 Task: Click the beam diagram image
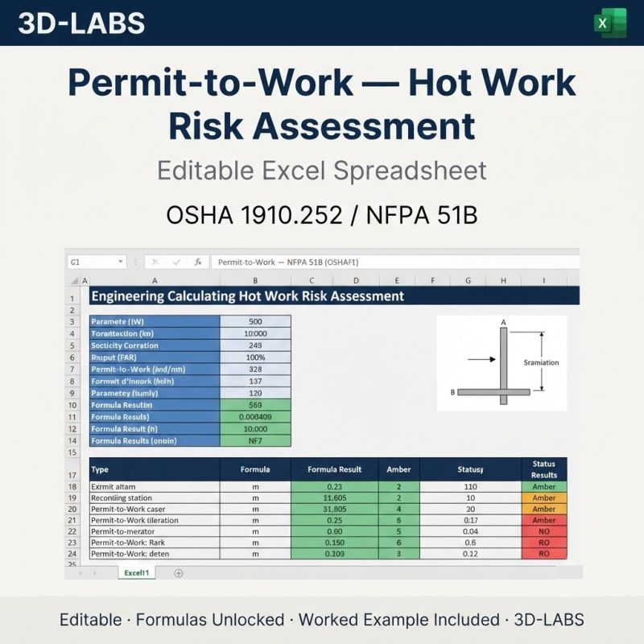click(502, 363)
